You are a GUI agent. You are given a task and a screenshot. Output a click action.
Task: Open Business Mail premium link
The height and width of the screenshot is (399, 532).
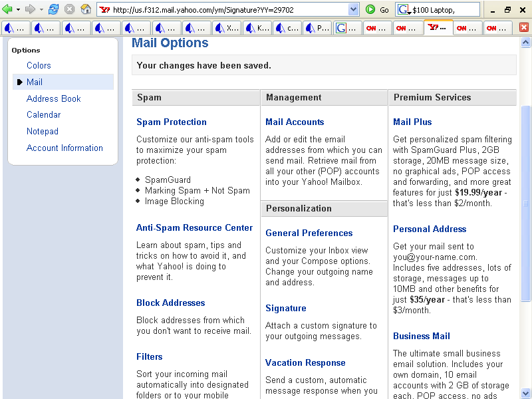[x=422, y=336]
